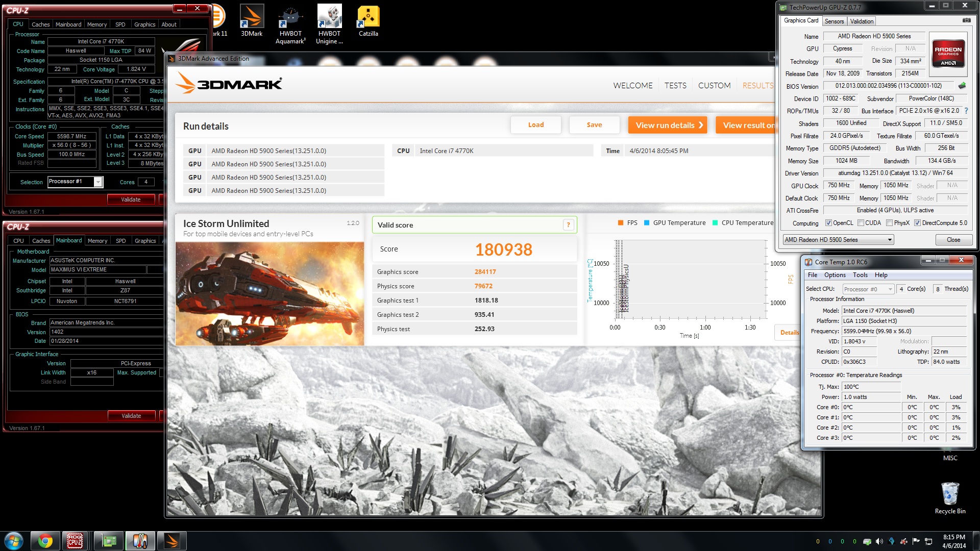Open the Caches tab in top CPU-Z window
Viewport: 980px width, 551px height.
(40, 24)
